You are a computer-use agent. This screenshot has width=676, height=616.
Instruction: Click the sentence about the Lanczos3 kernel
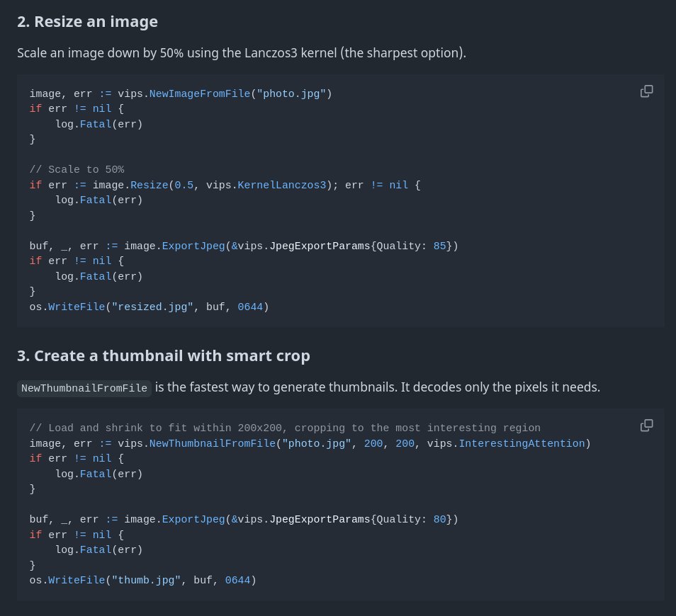coord(242,53)
